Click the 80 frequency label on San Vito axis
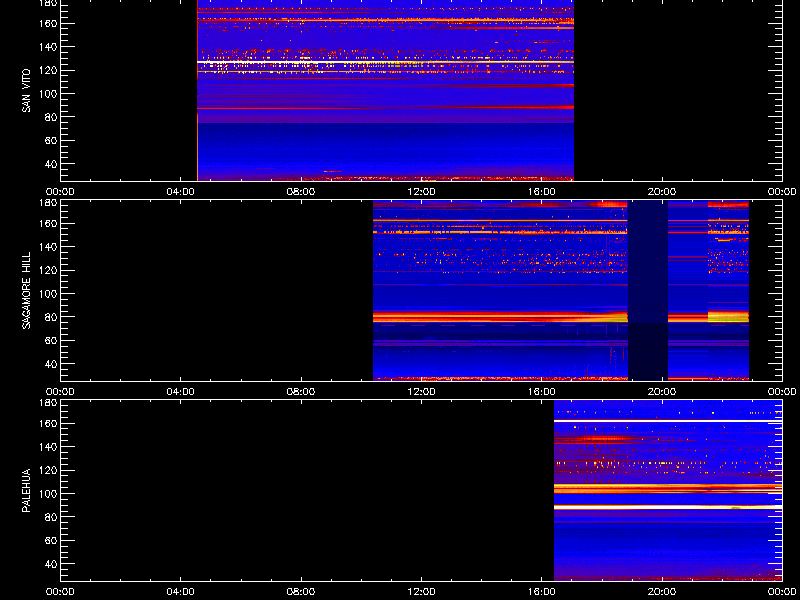The image size is (800, 600). (51, 117)
